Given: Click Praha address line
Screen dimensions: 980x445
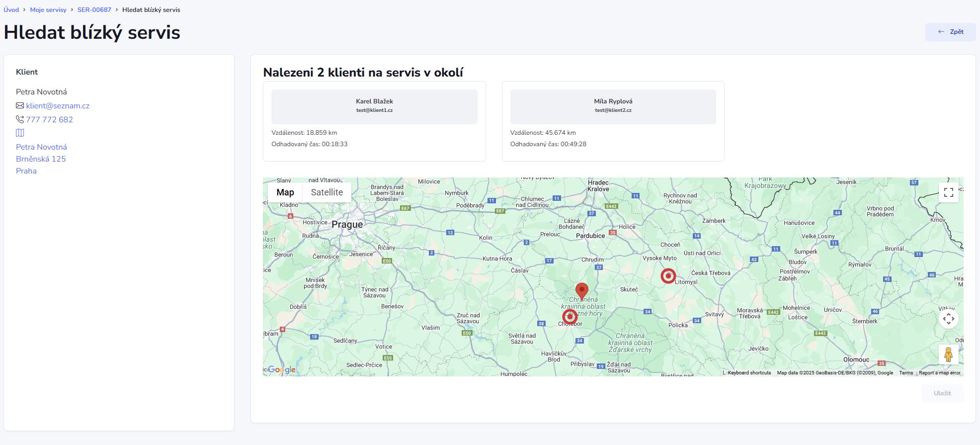Looking at the screenshot, I should (26, 171).
